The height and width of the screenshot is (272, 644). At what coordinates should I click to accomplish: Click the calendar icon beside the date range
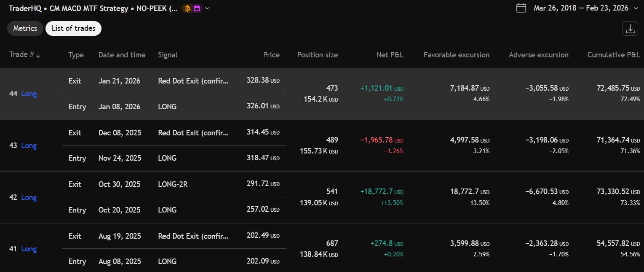tap(521, 8)
